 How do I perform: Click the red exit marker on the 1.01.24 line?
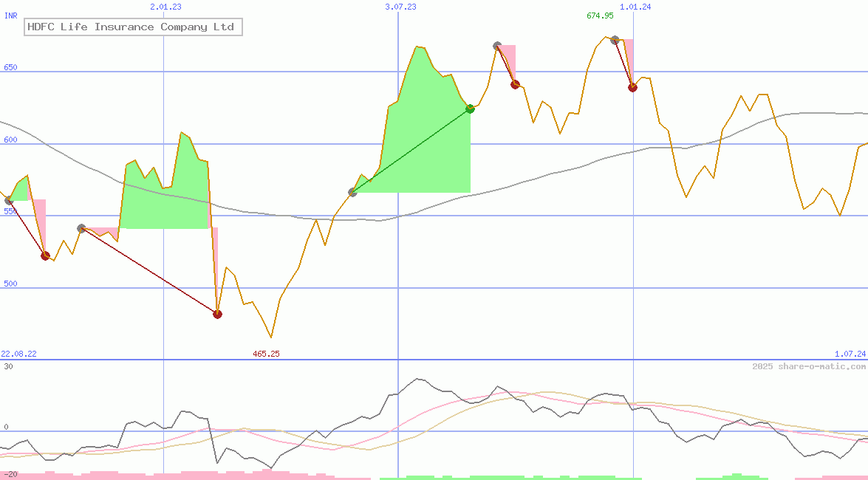(x=633, y=87)
